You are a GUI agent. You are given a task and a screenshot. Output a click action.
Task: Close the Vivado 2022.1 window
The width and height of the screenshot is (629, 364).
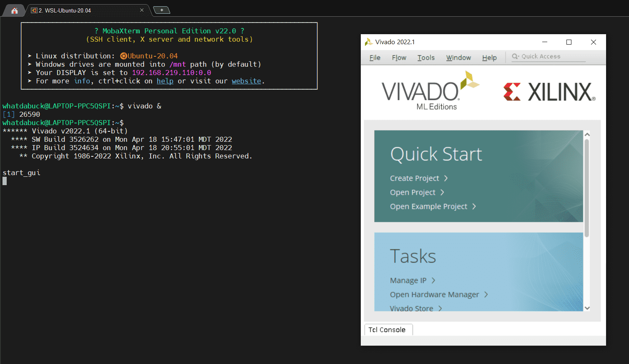coord(594,42)
